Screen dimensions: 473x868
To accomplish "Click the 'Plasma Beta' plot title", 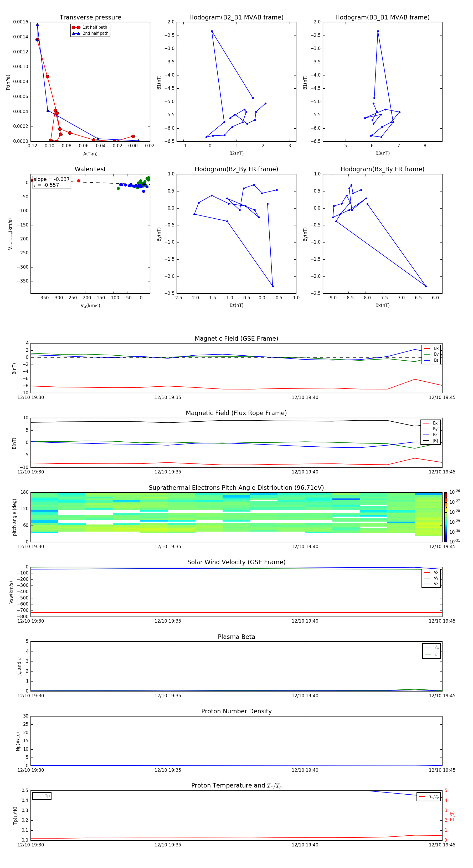I will pyautogui.click(x=236, y=637).
